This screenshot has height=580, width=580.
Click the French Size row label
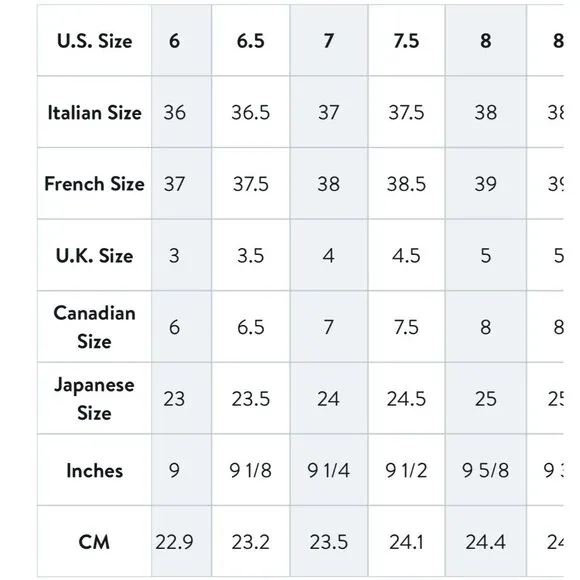94,184
